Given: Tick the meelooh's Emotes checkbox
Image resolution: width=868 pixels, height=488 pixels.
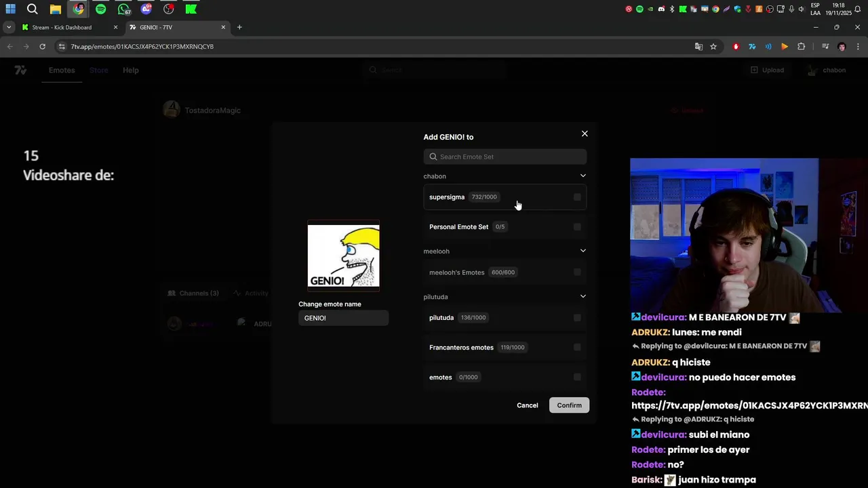Looking at the screenshot, I should (577, 272).
